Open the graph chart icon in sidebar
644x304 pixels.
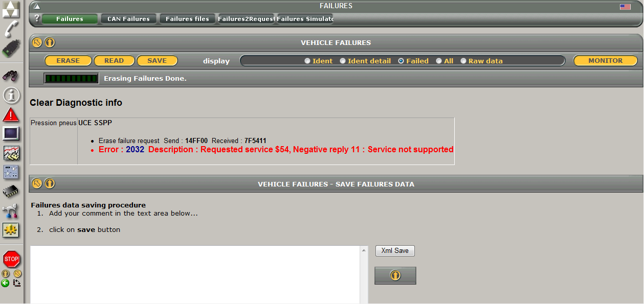pyautogui.click(x=11, y=152)
